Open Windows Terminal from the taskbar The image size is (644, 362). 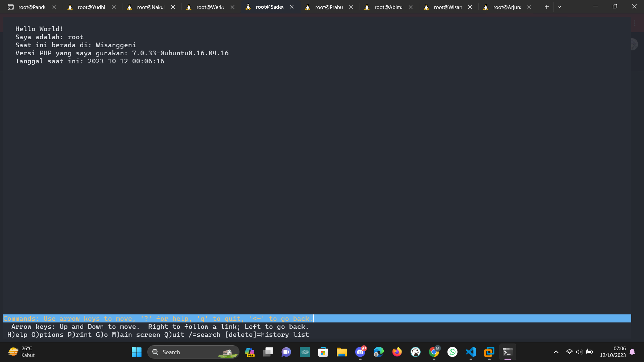tap(507, 352)
